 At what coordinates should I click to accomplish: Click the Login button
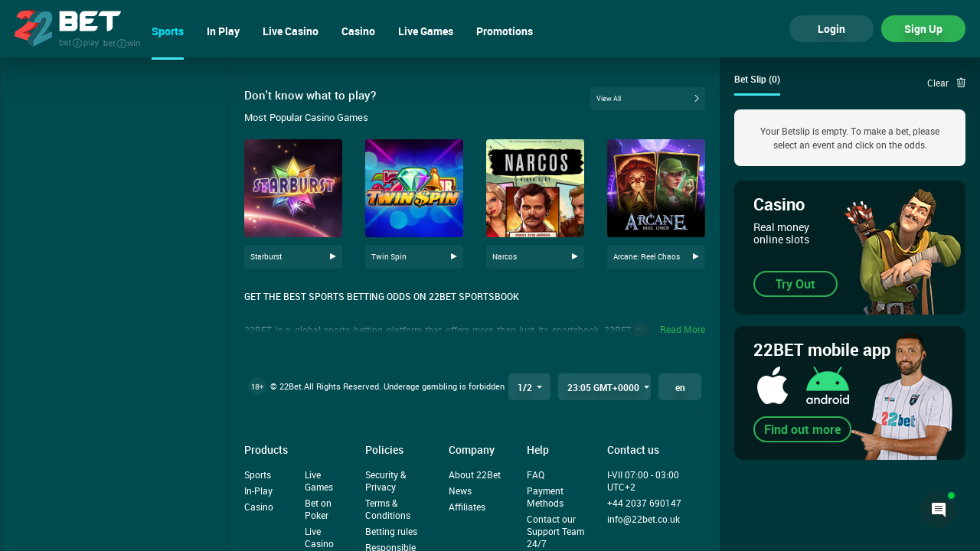click(x=831, y=29)
